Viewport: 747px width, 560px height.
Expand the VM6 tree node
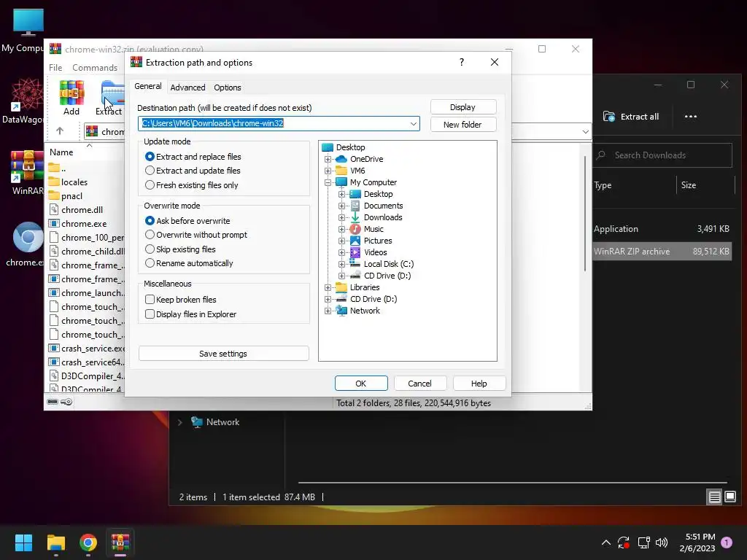[x=328, y=171]
